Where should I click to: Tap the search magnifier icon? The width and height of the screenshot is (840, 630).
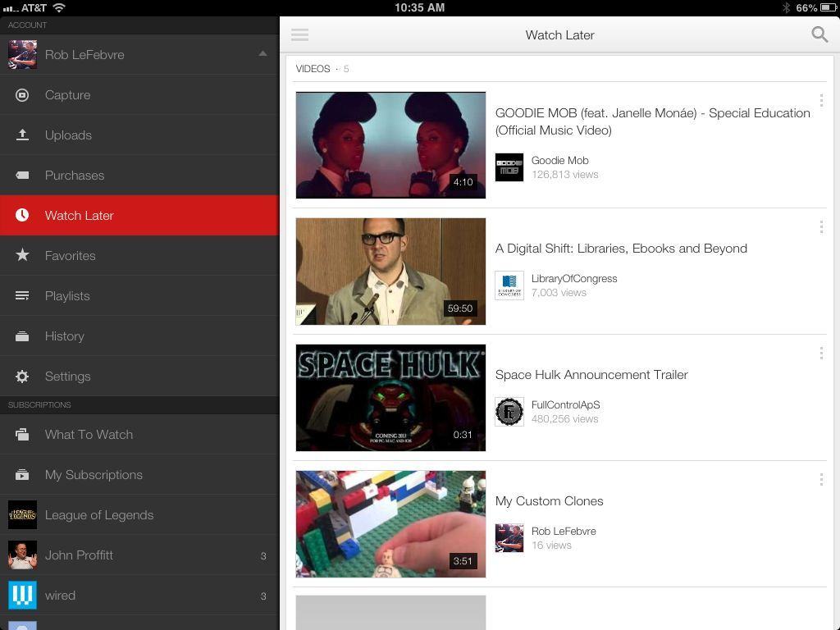pyautogui.click(x=819, y=34)
